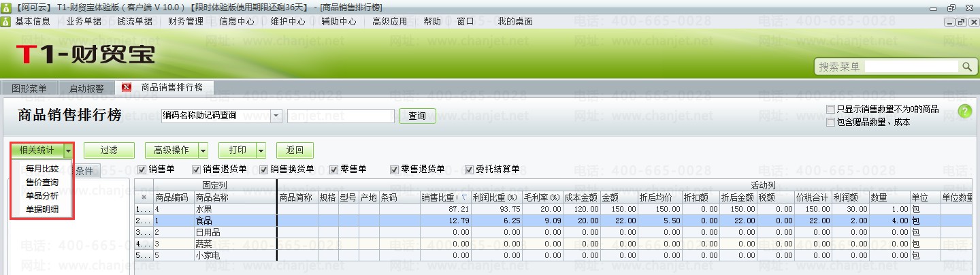
Task: Click the search magnifier icon in the menu search box
Action: click(x=967, y=67)
